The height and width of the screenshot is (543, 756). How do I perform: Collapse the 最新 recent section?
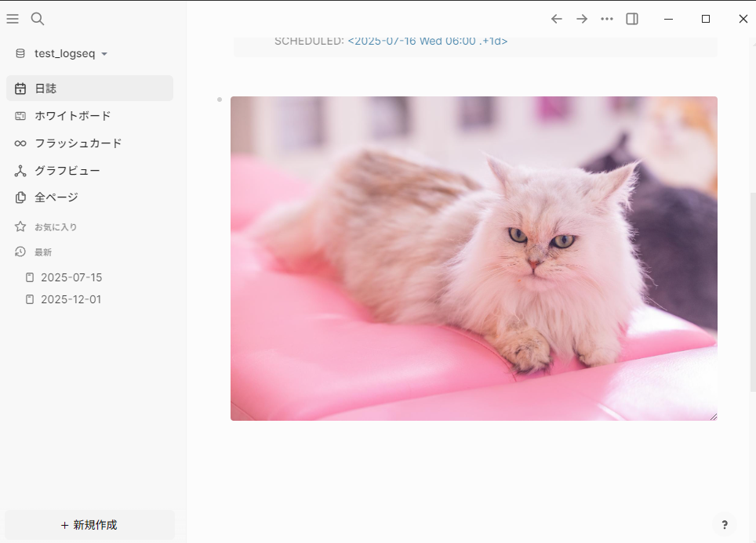43,252
